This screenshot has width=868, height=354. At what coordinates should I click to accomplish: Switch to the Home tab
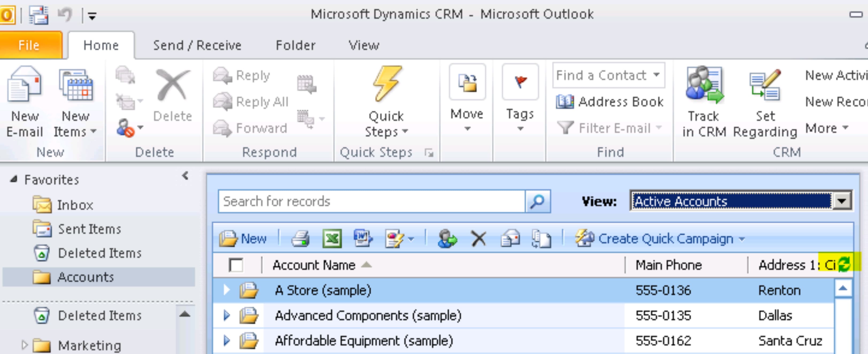(101, 45)
